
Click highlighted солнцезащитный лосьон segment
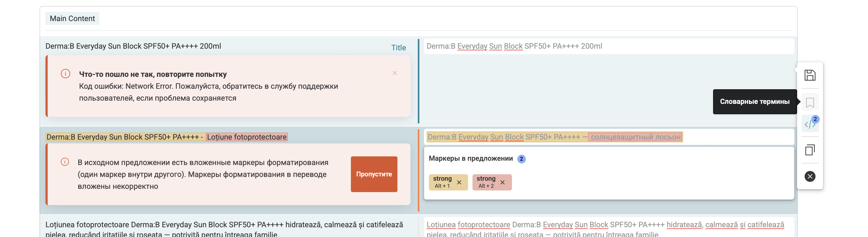tap(635, 137)
